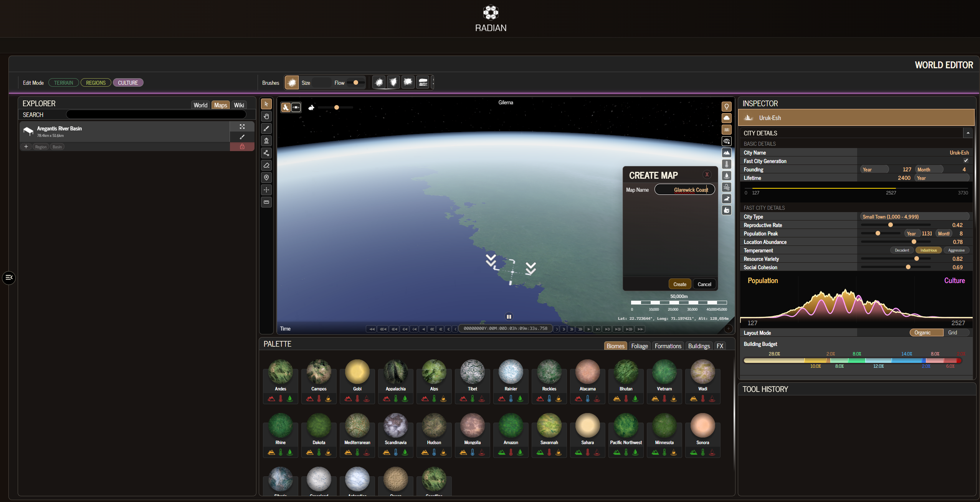Add a tag to Aregantis River Basin

26,146
